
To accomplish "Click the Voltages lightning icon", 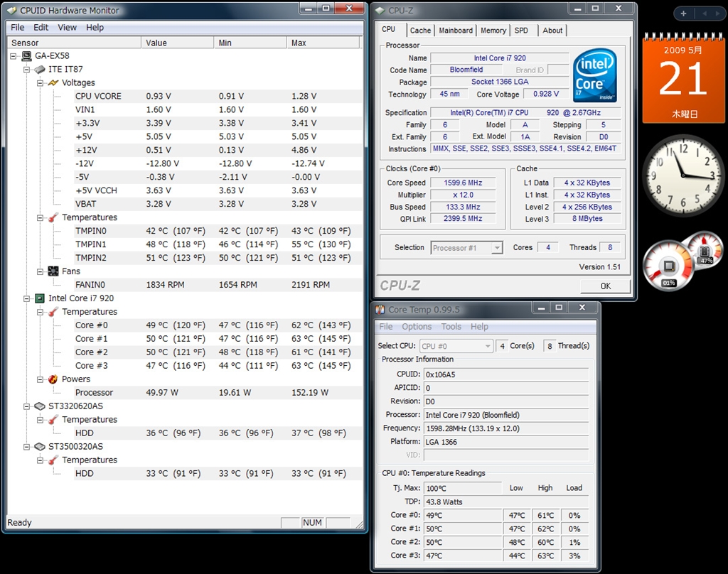I will (x=53, y=83).
